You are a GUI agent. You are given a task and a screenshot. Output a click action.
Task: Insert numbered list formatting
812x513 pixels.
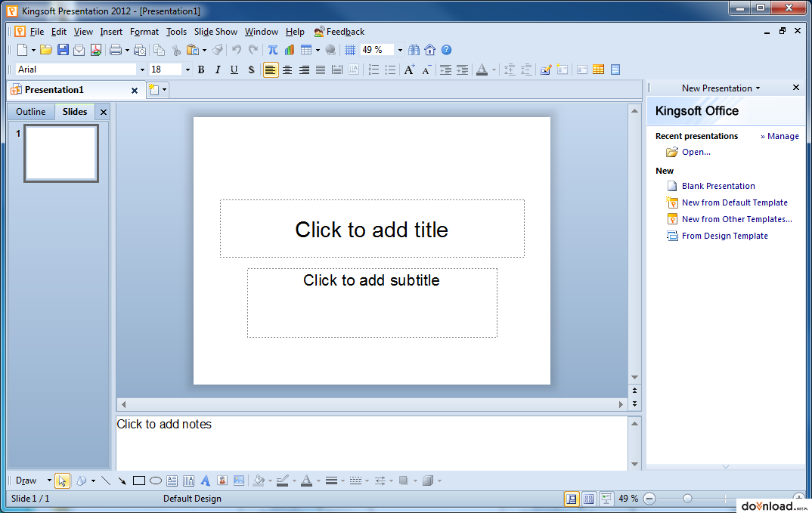coord(373,70)
